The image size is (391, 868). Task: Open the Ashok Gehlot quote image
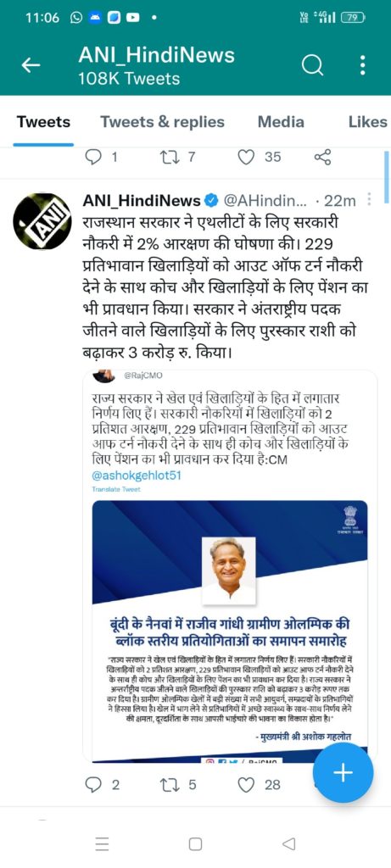230,632
